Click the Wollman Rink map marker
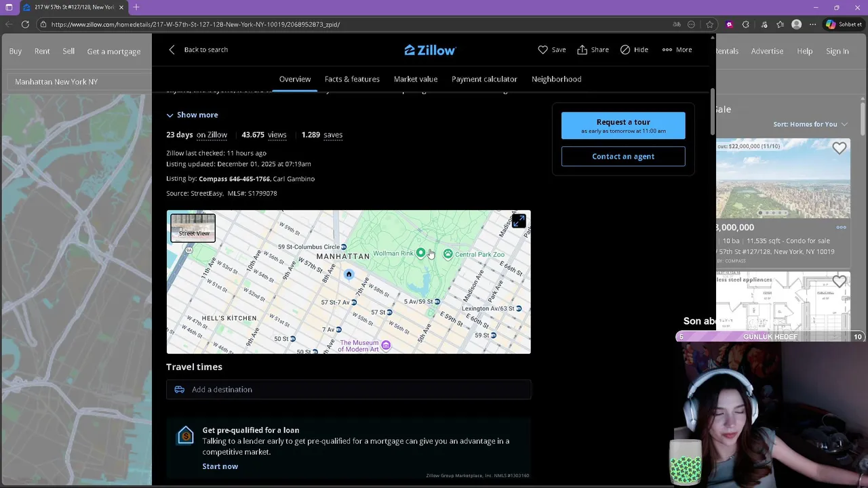868x488 pixels. click(x=420, y=253)
